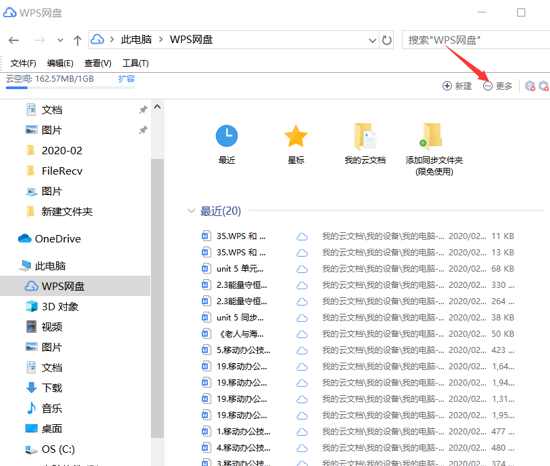Click the address bar path field
The height and width of the screenshot is (466, 550).
pos(234,40)
